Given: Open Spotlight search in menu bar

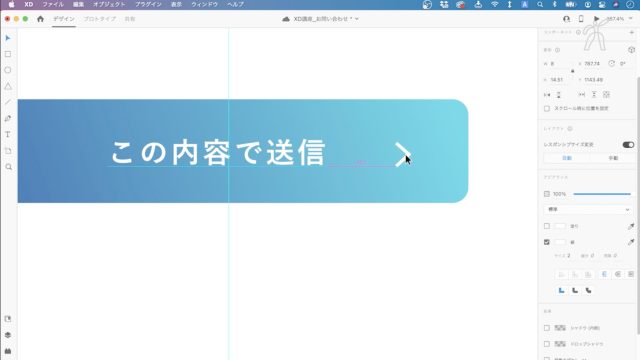Looking at the screenshot, I should (x=540, y=4).
